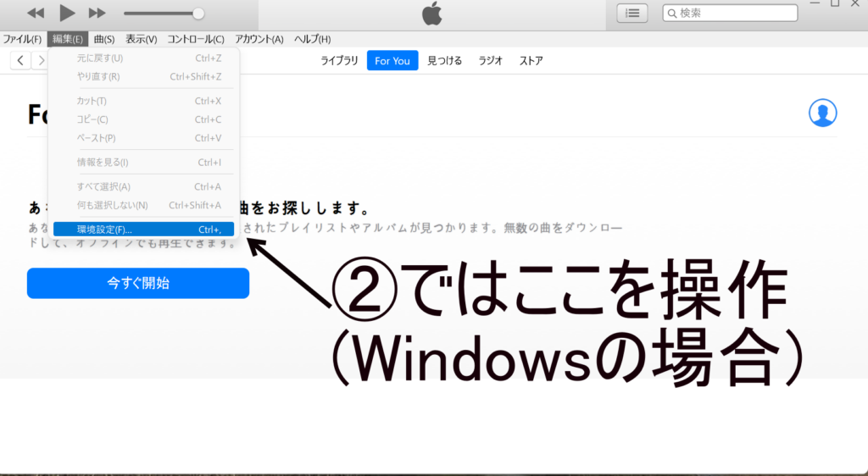This screenshot has width=868, height=476.
Task: Go forward with the right chevron button
Action: click(x=41, y=60)
